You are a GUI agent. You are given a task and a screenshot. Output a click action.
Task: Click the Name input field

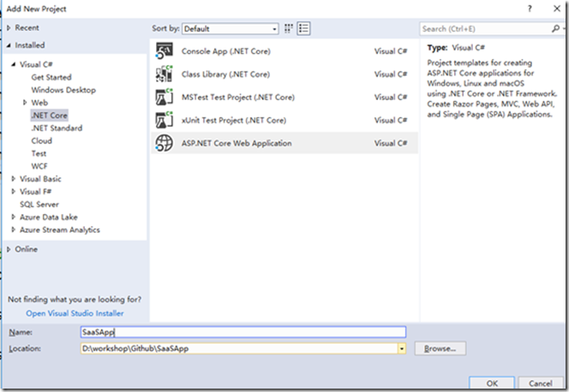243,332
